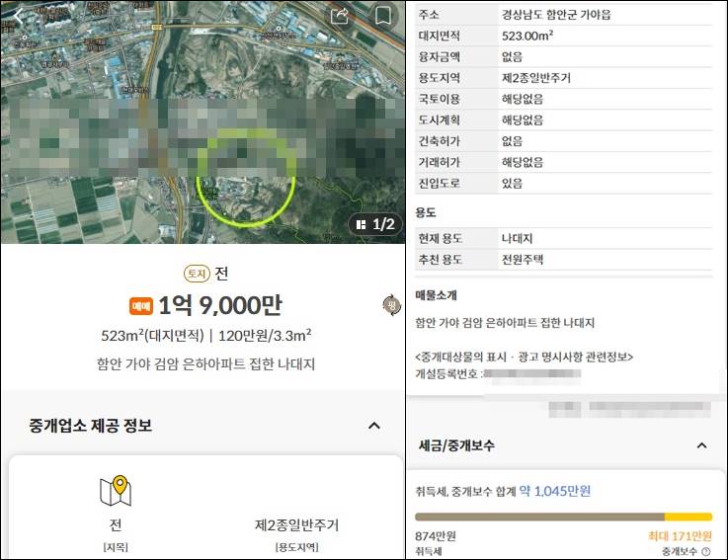This screenshot has height=560, width=728.
Task: Open the 1/2 photo gallery counter
Action: (375, 225)
